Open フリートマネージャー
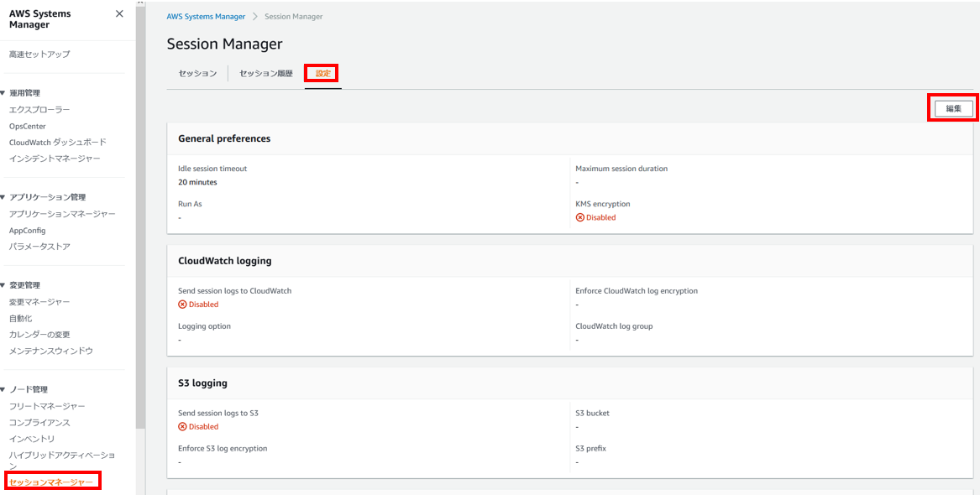The image size is (980, 500). point(47,406)
